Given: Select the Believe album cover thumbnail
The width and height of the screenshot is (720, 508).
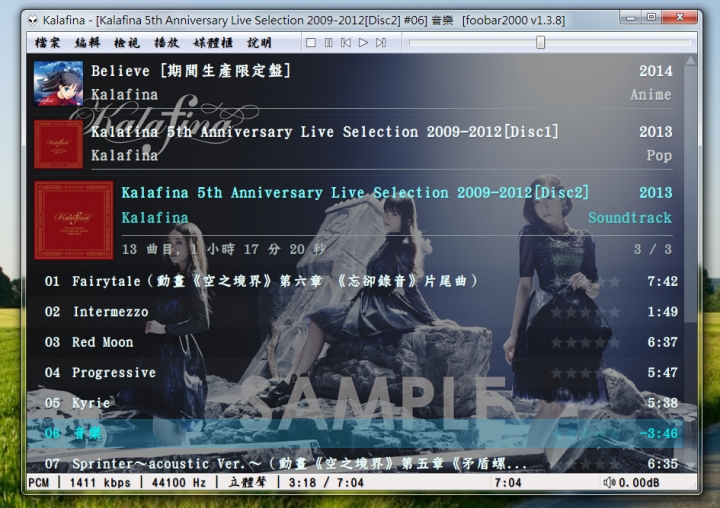Looking at the screenshot, I should tap(58, 84).
